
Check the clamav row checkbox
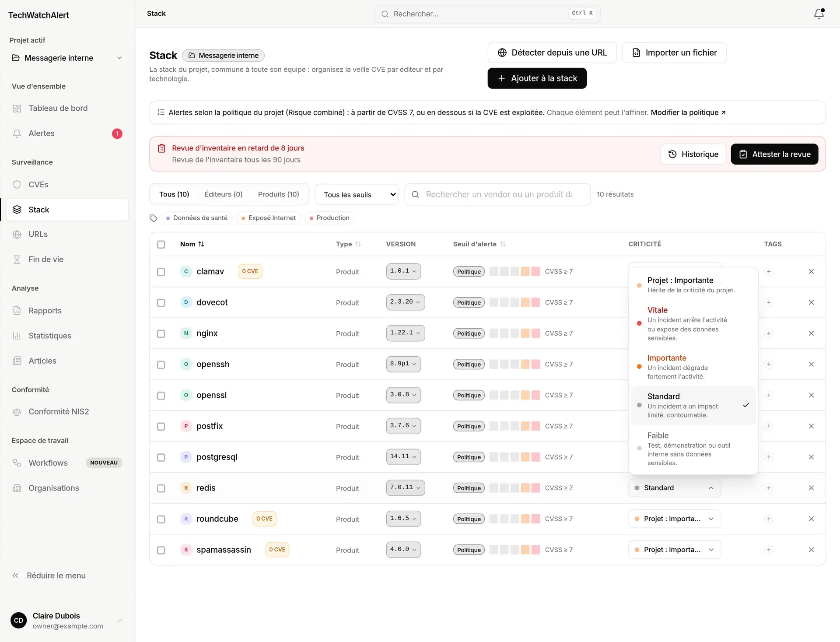[161, 272]
